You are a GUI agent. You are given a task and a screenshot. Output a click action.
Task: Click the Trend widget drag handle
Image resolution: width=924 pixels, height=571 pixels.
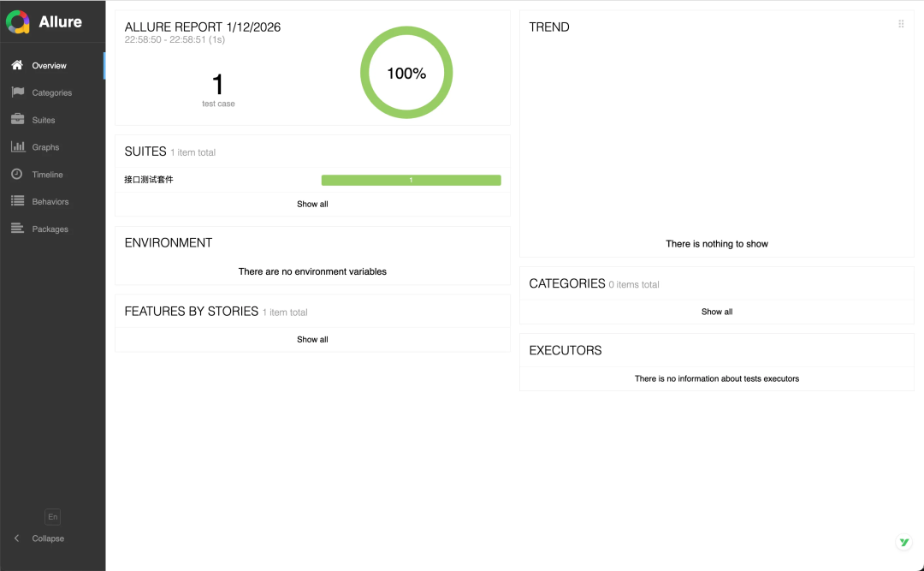click(901, 24)
